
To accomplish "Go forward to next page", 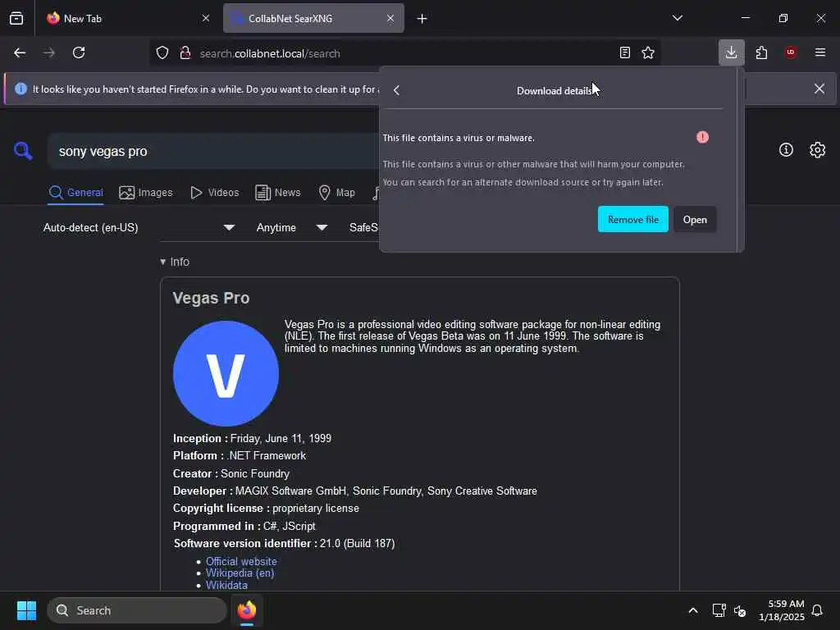I will [49, 52].
